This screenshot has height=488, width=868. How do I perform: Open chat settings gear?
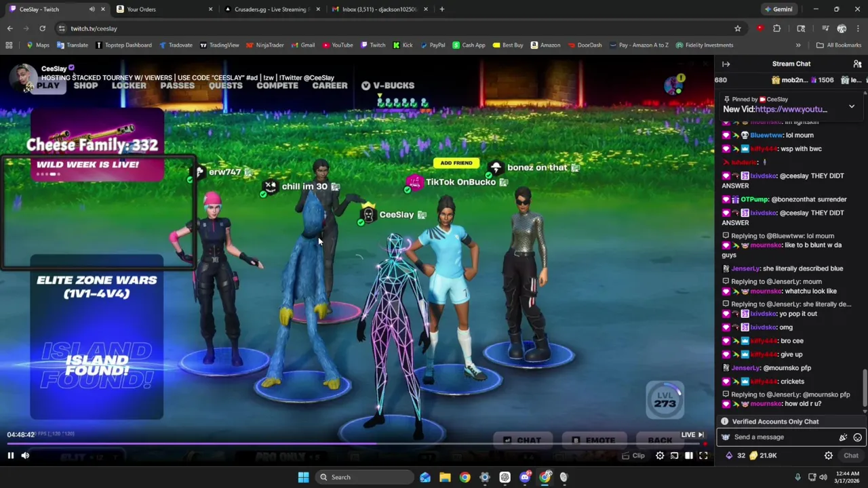[x=828, y=455]
